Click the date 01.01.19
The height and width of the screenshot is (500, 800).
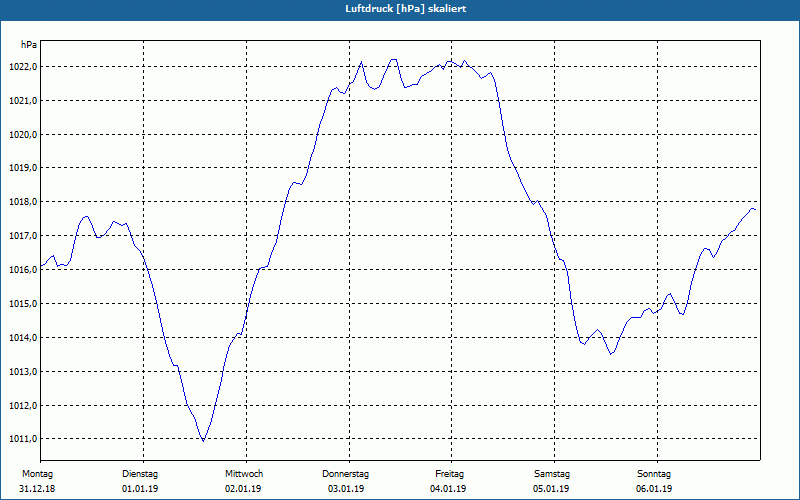140,489
